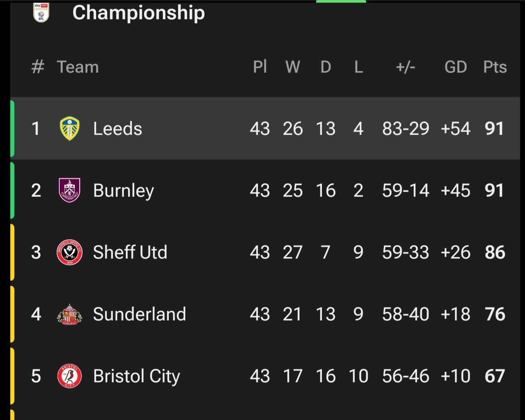Image resolution: width=525 pixels, height=420 pixels.
Task: Open the Sunderland team name
Action: point(140,314)
